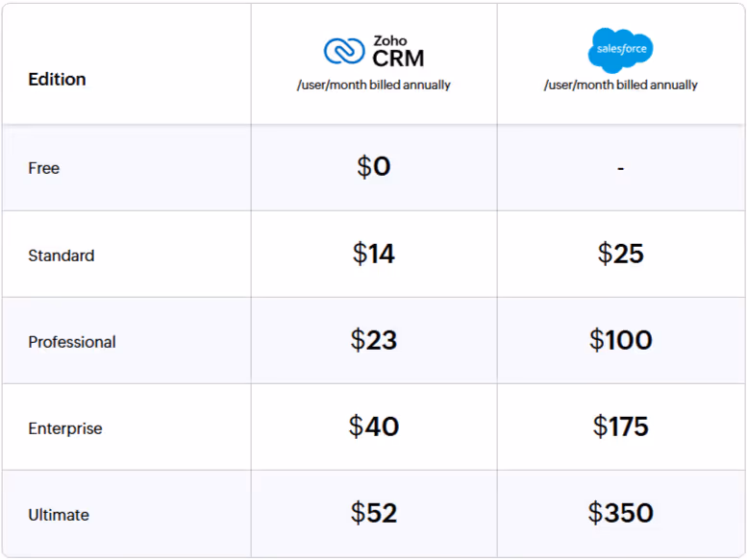Select Zoho's $14 Standard price
This screenshot has width=747, height=560.
coord(374,254)
